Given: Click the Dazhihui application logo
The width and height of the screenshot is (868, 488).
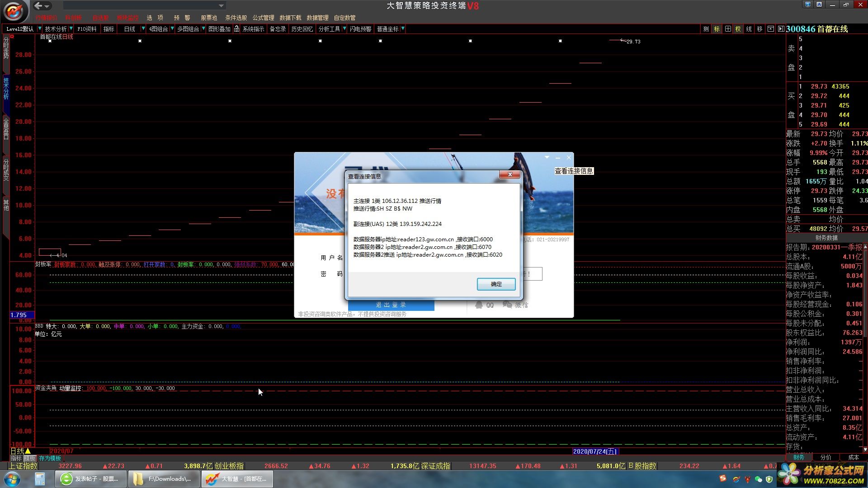Looking at the screenshot, I should click(14, 11).
